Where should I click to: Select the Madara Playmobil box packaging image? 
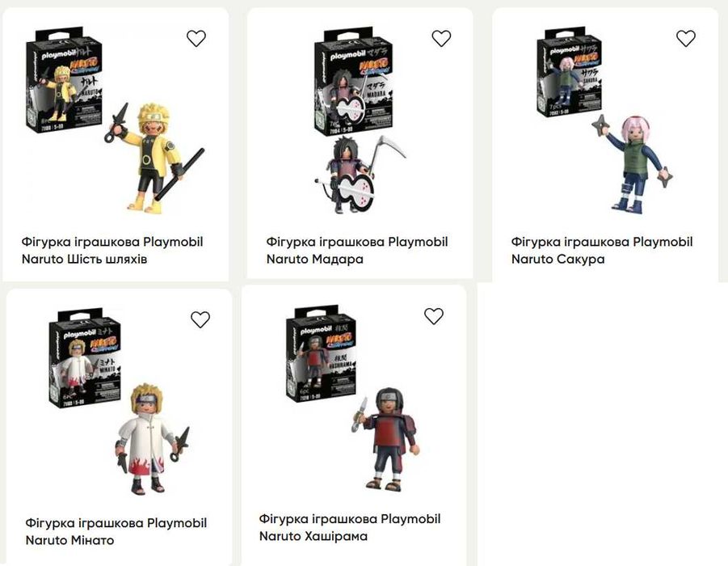[353, 80]
